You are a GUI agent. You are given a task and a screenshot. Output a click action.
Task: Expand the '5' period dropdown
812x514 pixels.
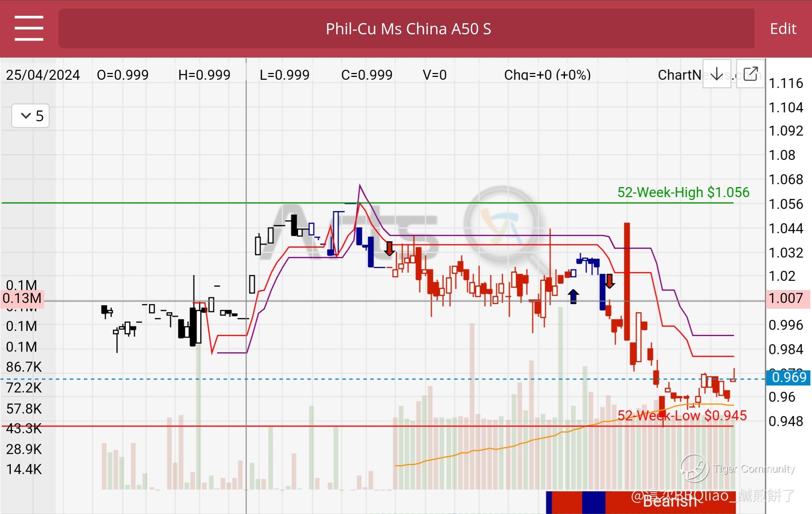point(30,116)
